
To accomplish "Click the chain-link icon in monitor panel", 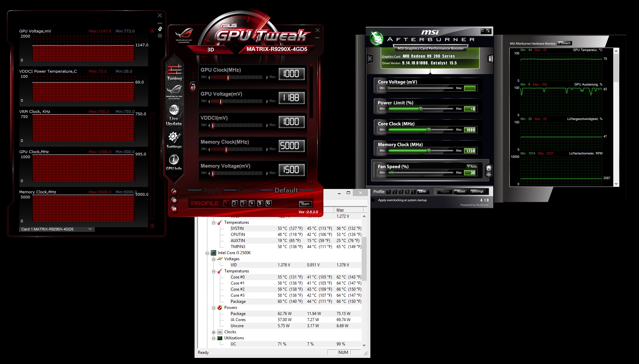I will pyautogui.click(x=160, y=29).
